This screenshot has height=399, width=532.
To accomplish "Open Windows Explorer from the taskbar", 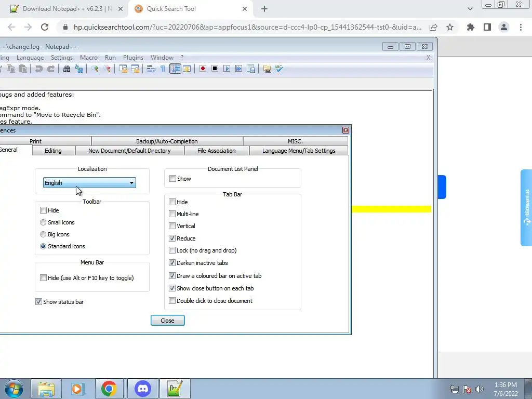I will [46, 389].
